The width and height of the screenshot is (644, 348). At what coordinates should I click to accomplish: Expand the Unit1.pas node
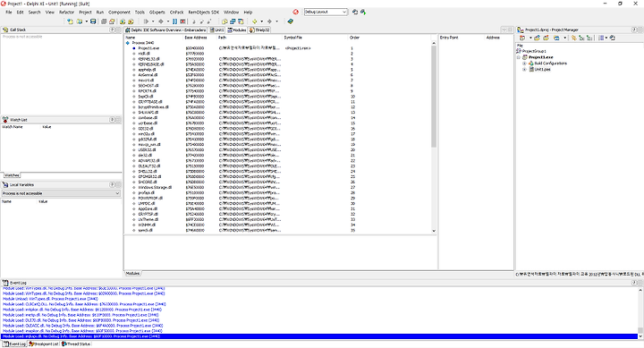(x=524, y=70)
